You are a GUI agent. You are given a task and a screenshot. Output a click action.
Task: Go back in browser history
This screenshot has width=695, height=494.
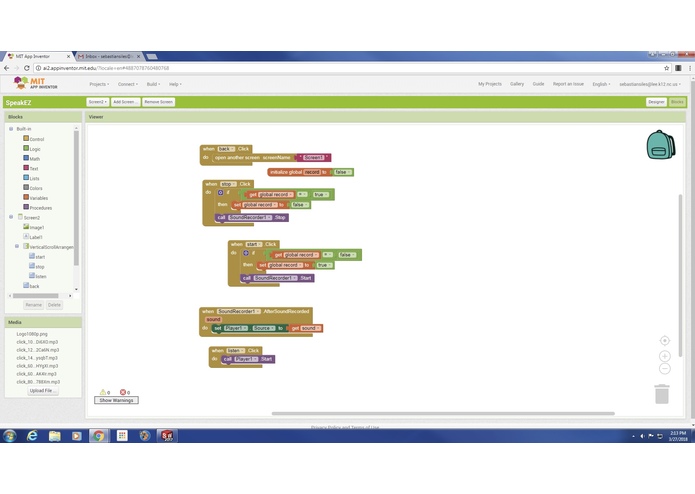click(7, 68)
